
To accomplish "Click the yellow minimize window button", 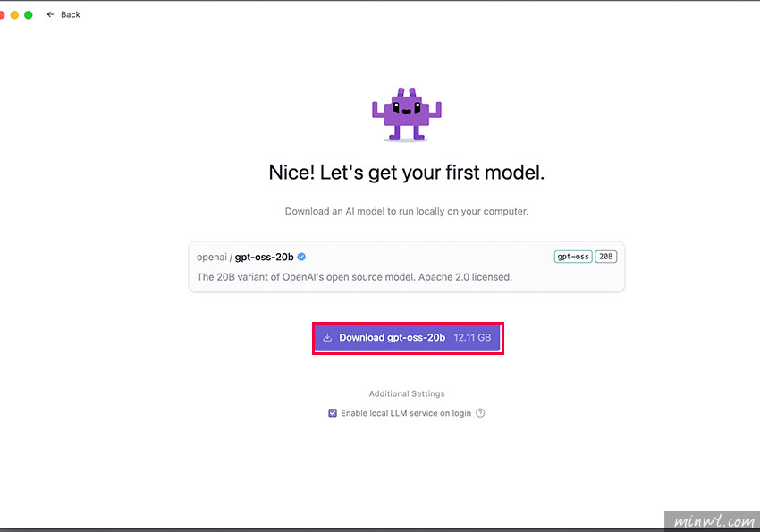I will click(14, 15).
